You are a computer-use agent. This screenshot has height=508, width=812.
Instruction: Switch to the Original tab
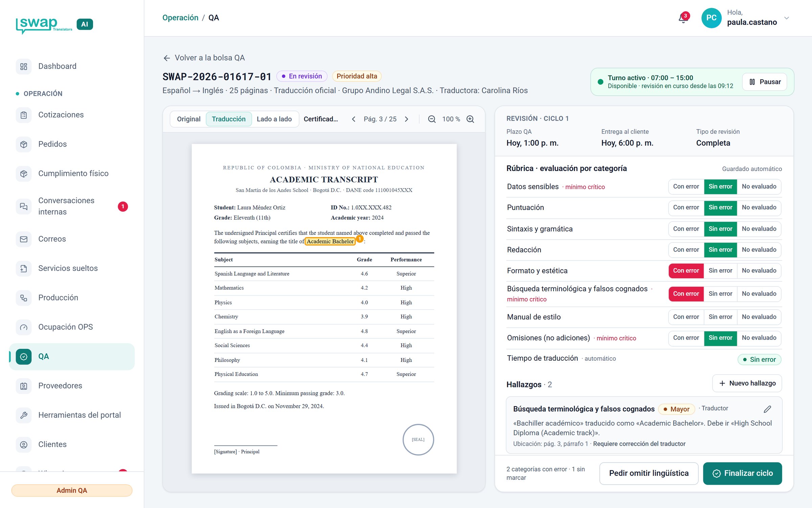[x=188, y=119]
